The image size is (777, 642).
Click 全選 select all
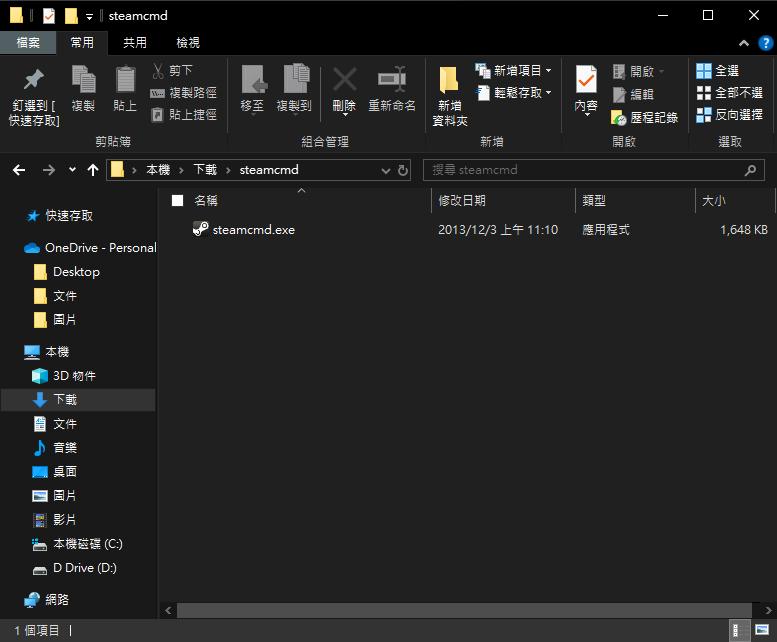pos(717,71)
